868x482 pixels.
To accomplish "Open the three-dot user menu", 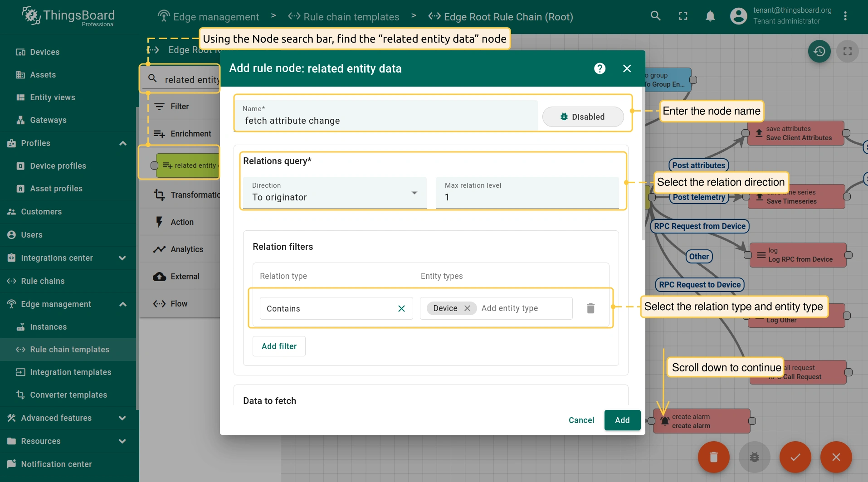I will pos(845,16).
